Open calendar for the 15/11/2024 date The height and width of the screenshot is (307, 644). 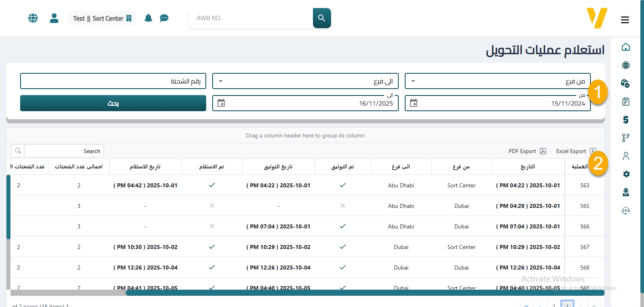click(414, 103)
